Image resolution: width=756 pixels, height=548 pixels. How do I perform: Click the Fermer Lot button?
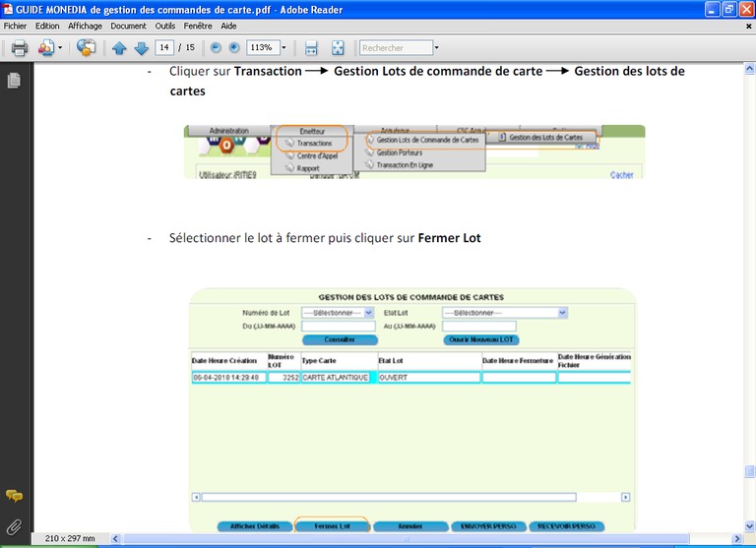332,526
